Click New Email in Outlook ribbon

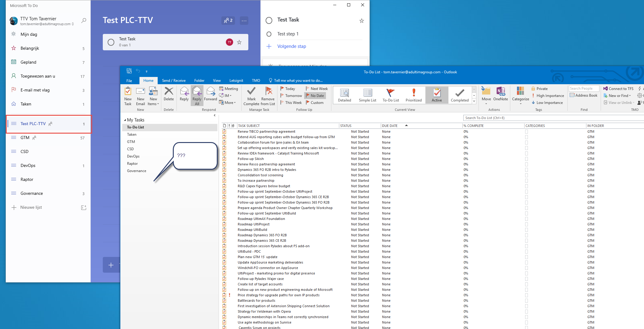coord(140,96)
